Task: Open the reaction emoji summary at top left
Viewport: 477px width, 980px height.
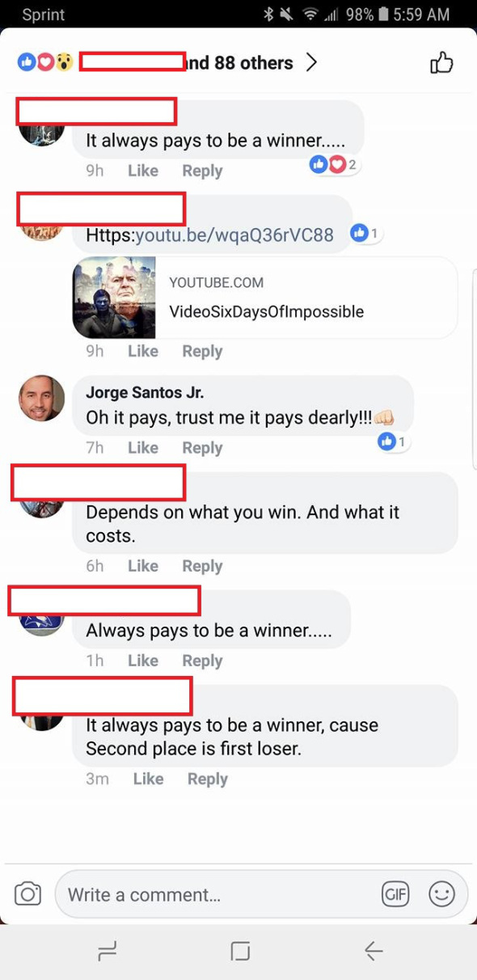Action: coord(45,62)
